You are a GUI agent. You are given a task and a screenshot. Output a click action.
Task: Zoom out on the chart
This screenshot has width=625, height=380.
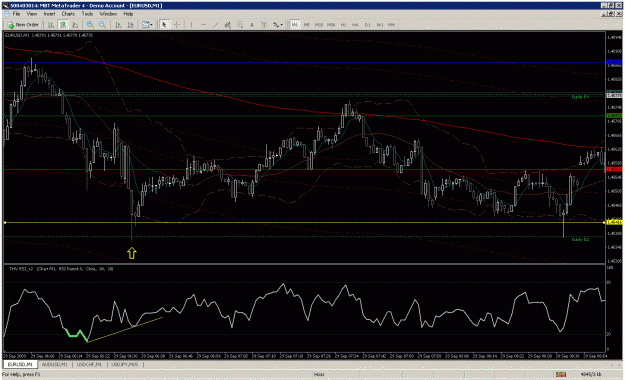coord(102,25)
